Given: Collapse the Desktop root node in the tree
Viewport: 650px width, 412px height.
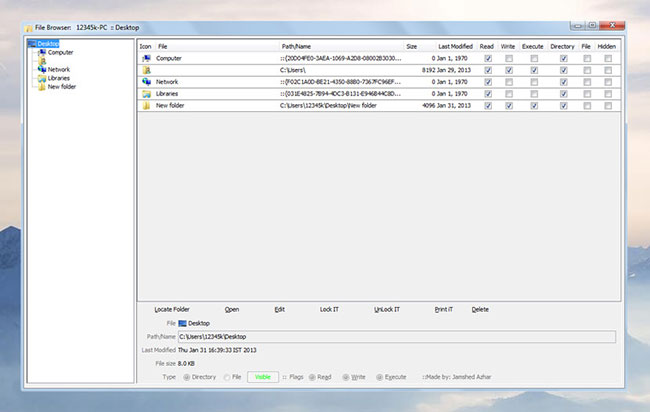Looking at the screenshot, I should pyautogui.click(x=29, y=44).
